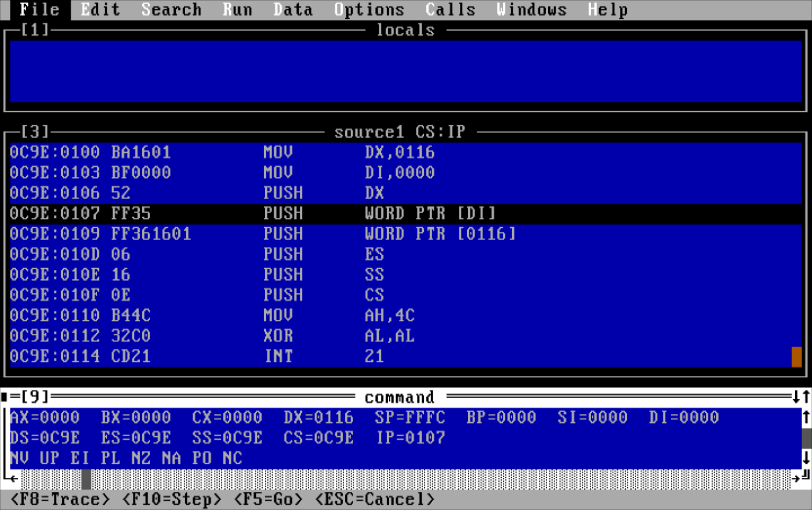Image resolution: width=812 pixels, height=510 pixels.
Task: Click the CX=0000 register value
Action: pos(227,418)
